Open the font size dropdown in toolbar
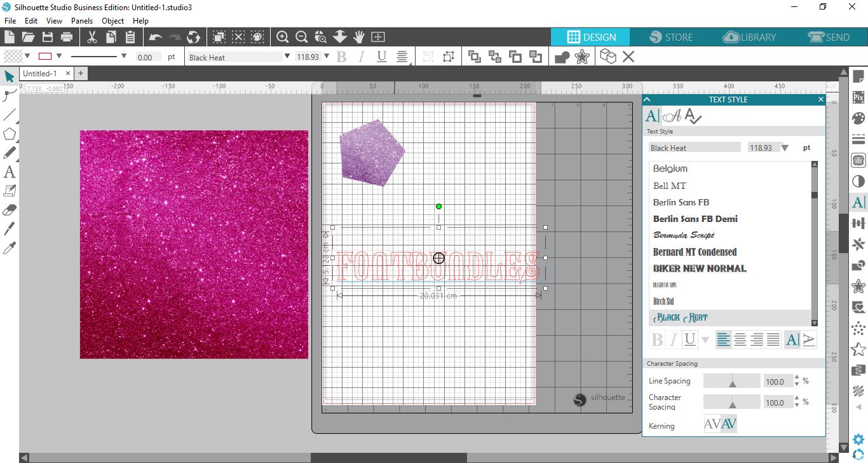 pos(327,57)
